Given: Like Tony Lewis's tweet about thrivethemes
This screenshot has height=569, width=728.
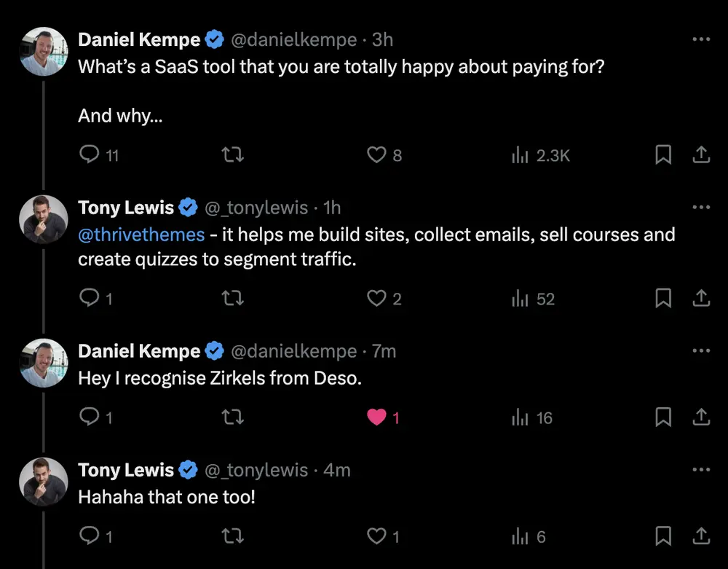Looking at the screenshot, I should (376, 298).
